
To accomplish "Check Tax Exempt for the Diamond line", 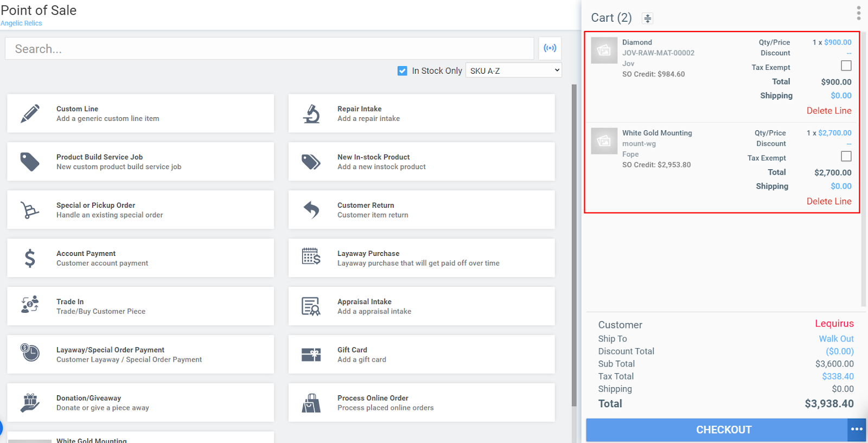I will (x=846, y=66).
